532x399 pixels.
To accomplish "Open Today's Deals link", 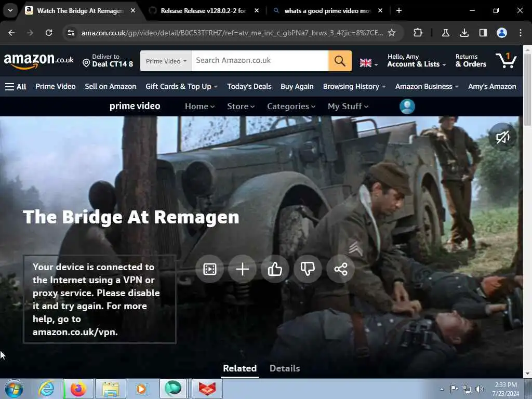I will pos(249,87).
